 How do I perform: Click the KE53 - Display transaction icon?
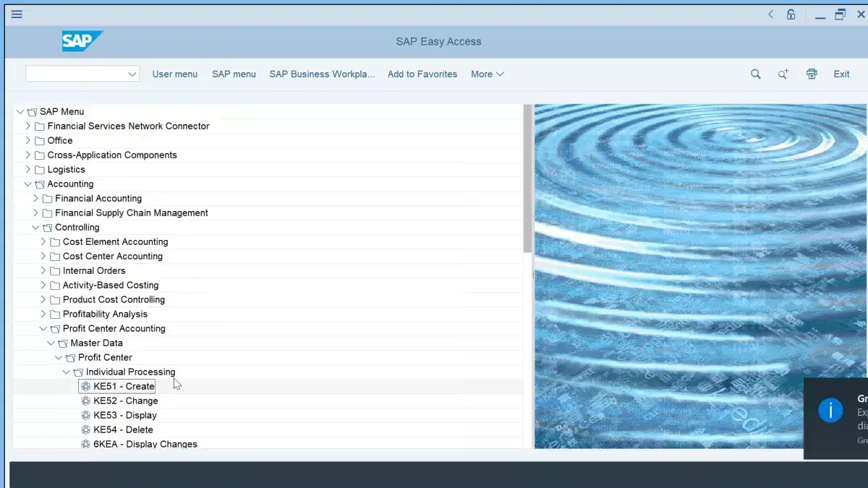point(86,415)
